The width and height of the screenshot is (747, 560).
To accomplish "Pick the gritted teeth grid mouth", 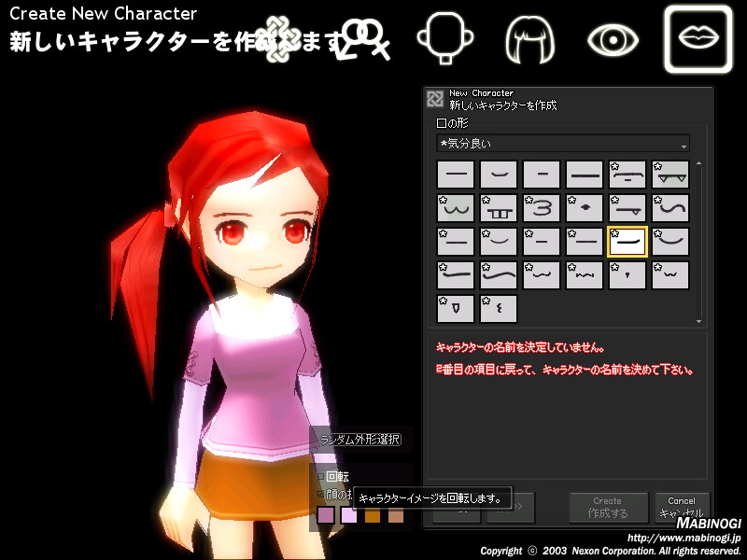I will 499,208.
